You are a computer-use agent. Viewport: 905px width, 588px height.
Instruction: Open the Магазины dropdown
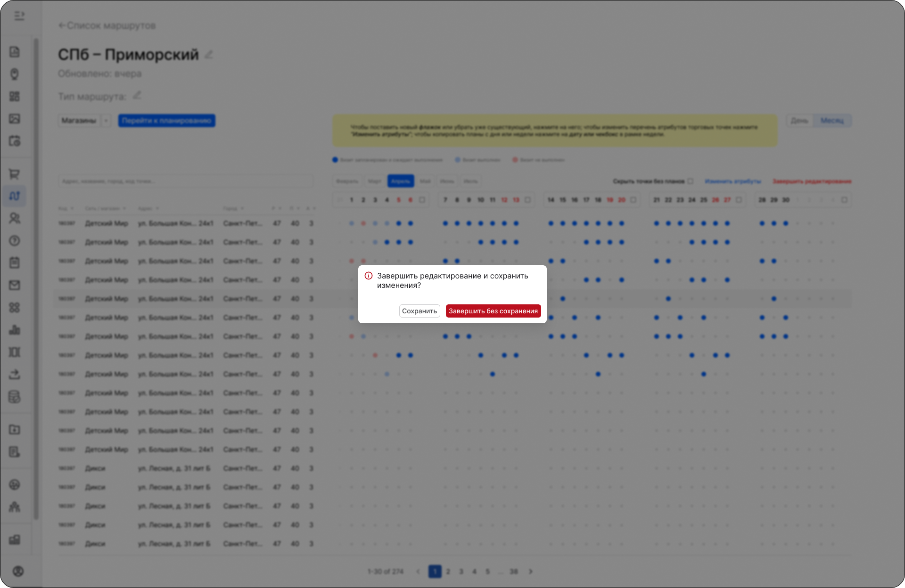(x=84, y=121)
